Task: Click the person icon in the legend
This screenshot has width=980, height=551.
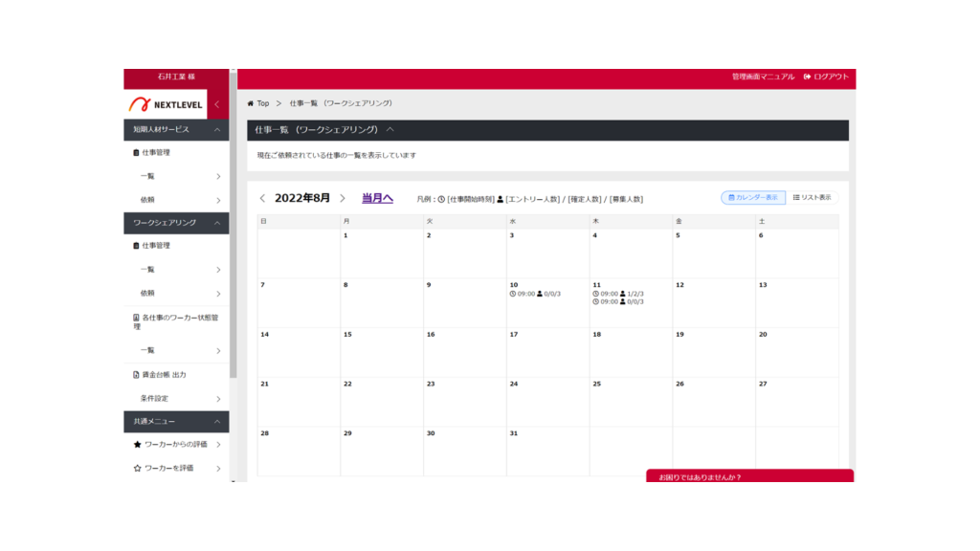Action: 500,199
